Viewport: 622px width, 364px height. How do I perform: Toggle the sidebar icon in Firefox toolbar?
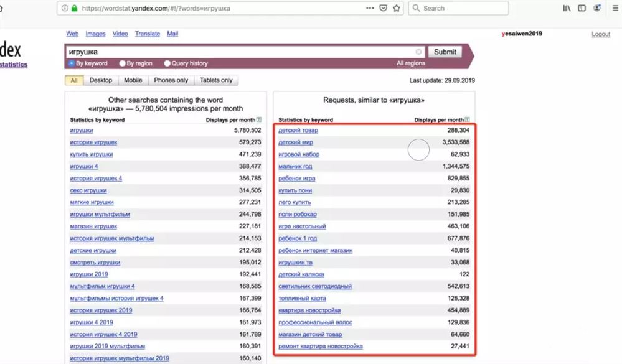[x=582, y=8]
